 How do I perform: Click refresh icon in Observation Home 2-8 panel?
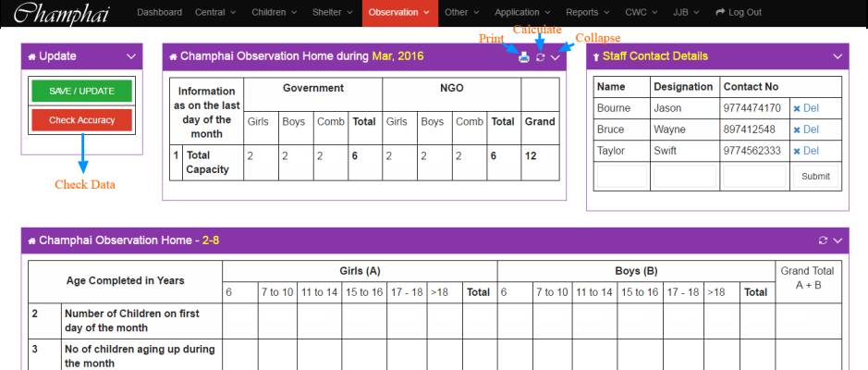tap(823, 240)
